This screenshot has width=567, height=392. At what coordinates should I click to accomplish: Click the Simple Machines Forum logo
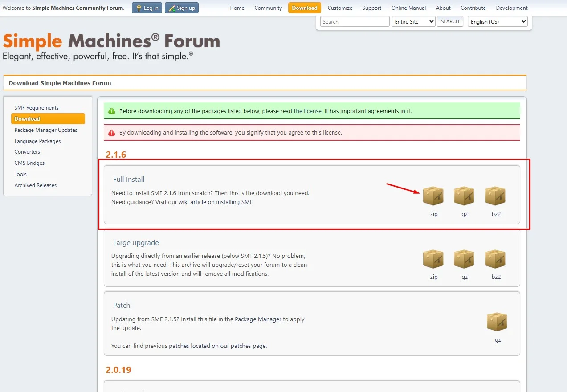point(111,46)
